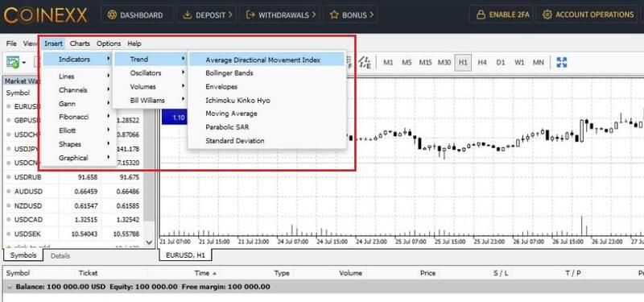The width and height of the screenshot is (644, 302).
Task: Expand the Oscillators submenu
Action: pyautogui.click(x=151, y=72)
